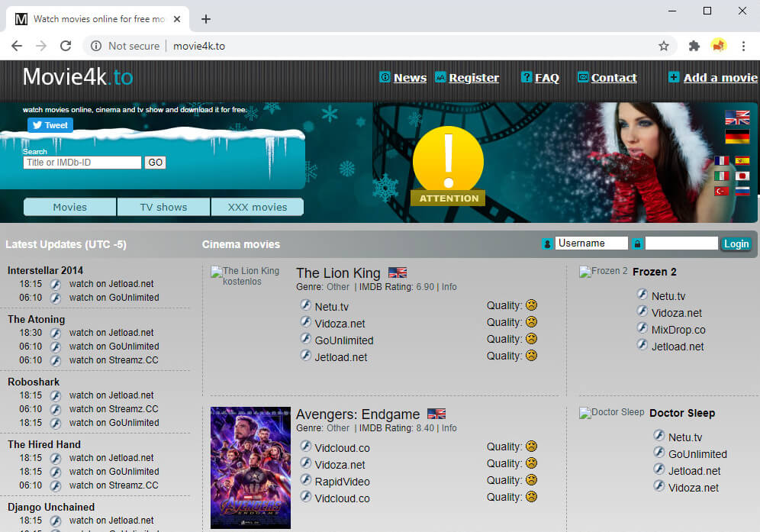Image resolution: width=760 pixels, height=532 pixels.
Task: Focus the password field beside the lock
Action: (681, 243)
